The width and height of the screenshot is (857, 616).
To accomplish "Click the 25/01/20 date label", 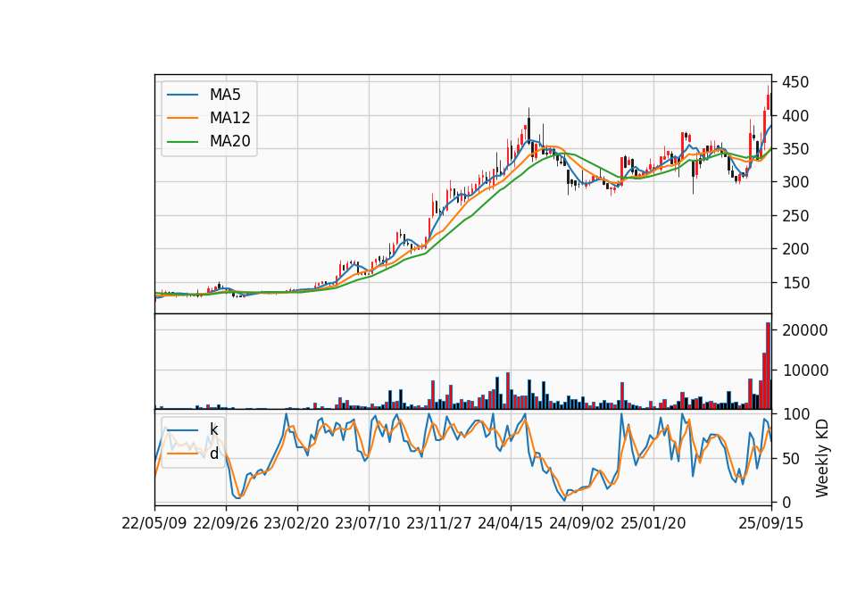I will click(653, 523).
